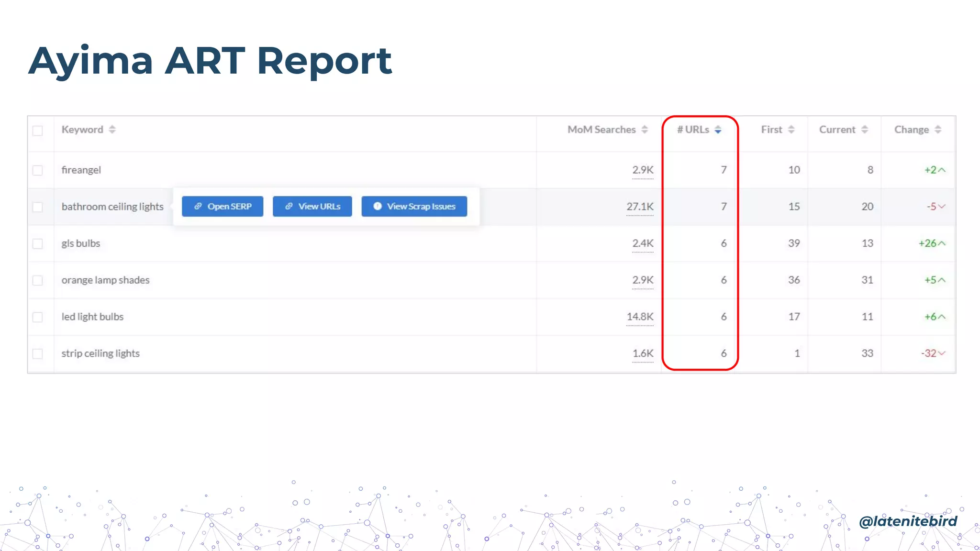Click 14.8K searches for led bulbs
The width and height of the screenshot is (980, 551).
click(x=640, y=317)
